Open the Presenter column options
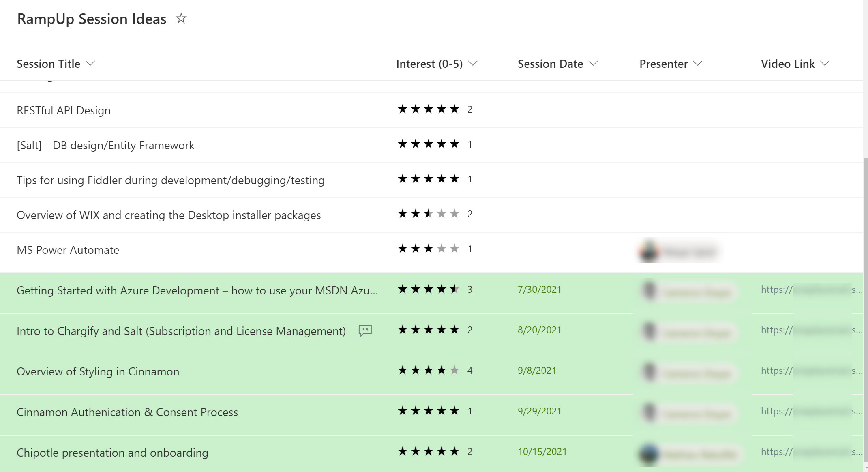 (x=697, y=64)
